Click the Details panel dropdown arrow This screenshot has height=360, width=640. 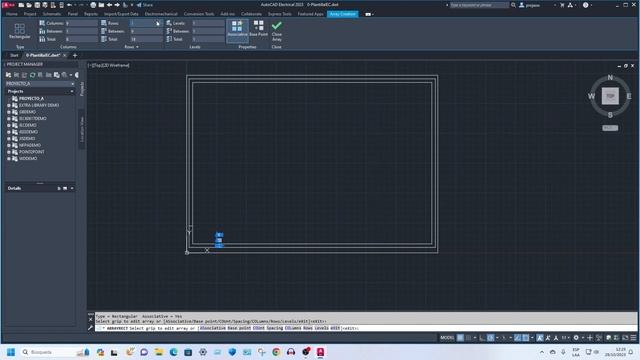coord(72,188)
